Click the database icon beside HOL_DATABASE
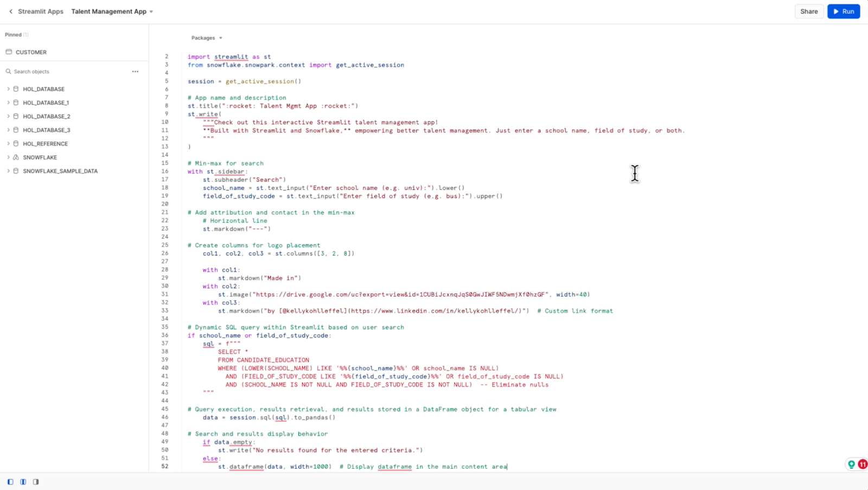This screenshot has width=868, height=490. click(16, 89)
